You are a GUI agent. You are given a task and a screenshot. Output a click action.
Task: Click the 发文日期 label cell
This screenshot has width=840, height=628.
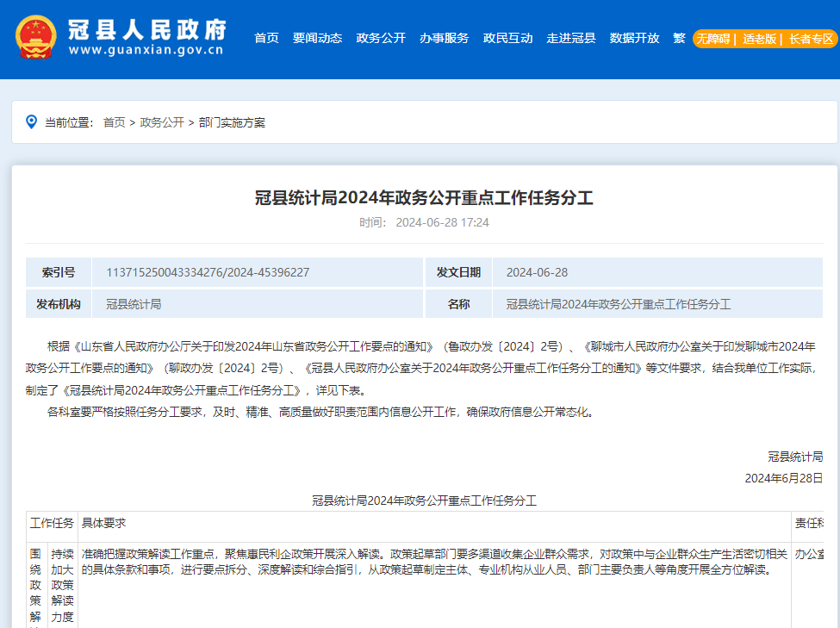point(458,272)
